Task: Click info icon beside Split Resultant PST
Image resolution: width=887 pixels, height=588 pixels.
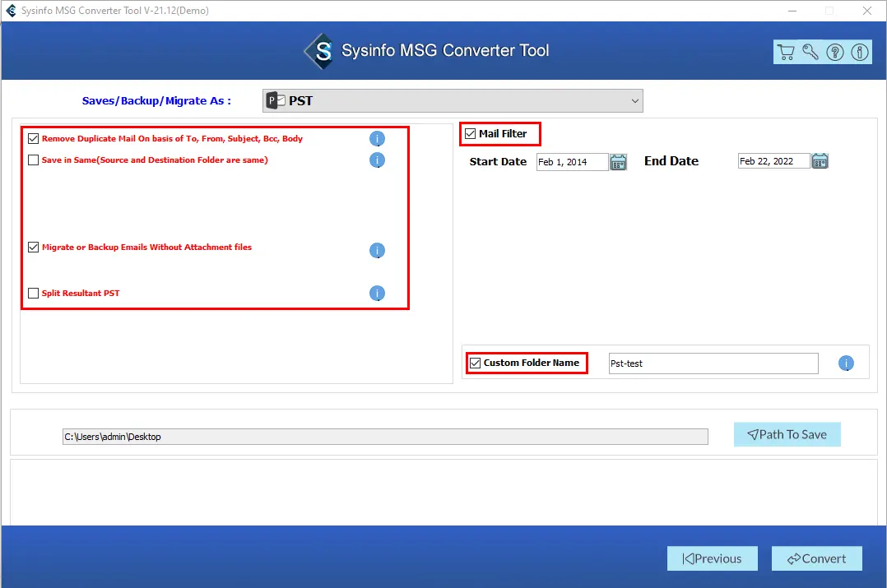Action: coord(377,294)
